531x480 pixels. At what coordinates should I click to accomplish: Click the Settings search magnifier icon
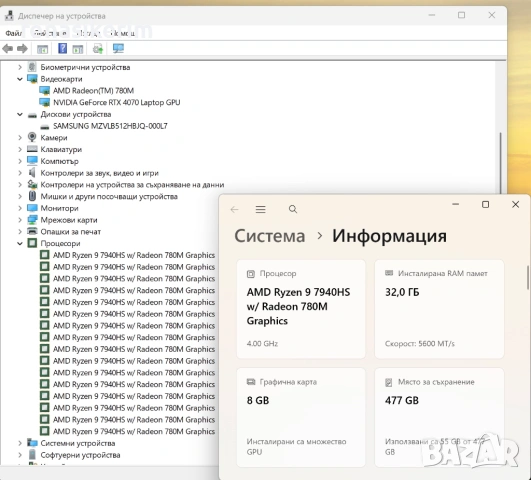click(293, 209)
